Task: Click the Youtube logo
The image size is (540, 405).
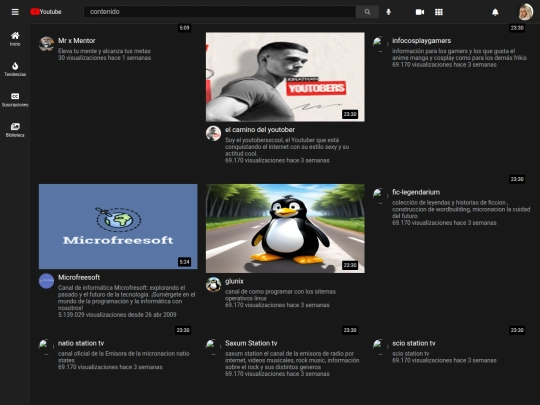Action: point(46,12)
